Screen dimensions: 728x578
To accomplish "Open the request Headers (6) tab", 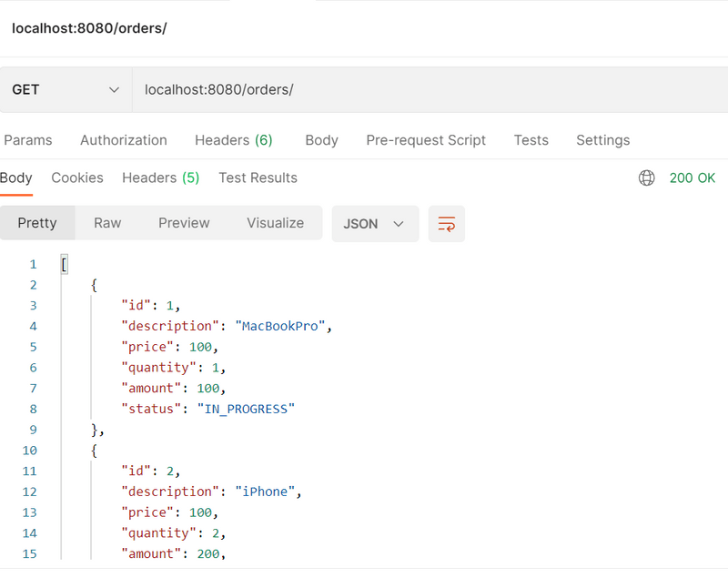I will tap(233, 140).
